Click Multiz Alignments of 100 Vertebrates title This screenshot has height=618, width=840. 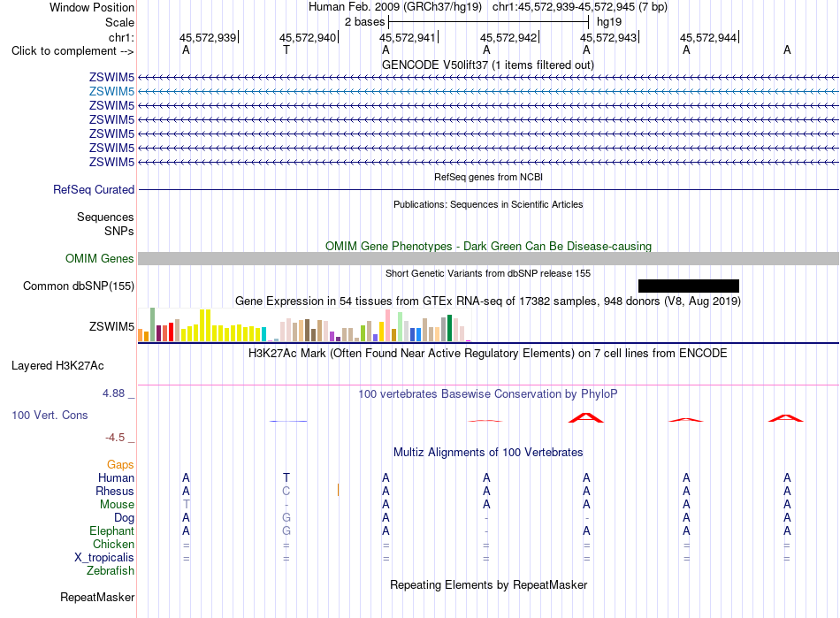pos(488,452)
